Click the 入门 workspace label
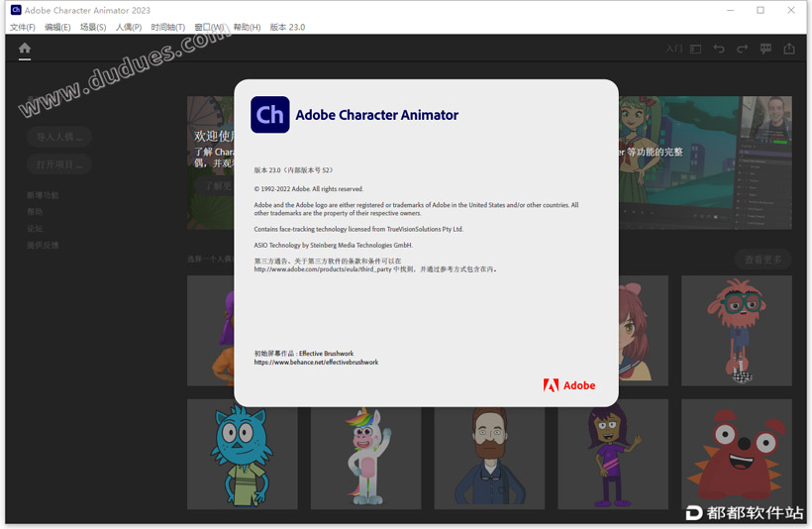This screenshot has height=529, width=812. click(x=673, y=49)
